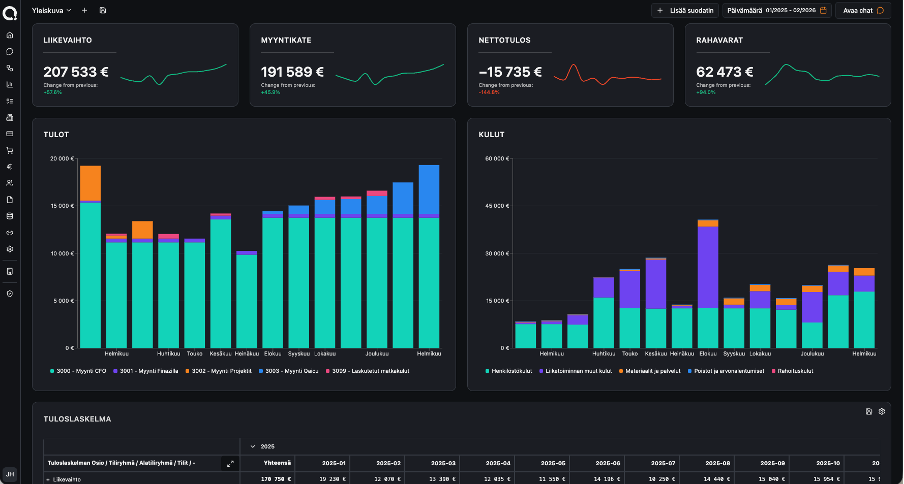Open the JH user avatar at the bottom-left
904x484 pixels.
pyautogui.click(x=10, y=473)
